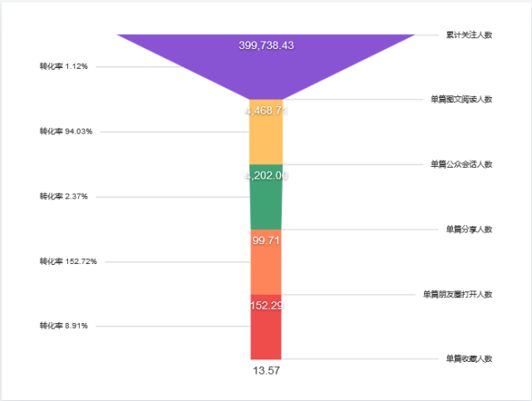Click the 转化率 8.91% label

(x=63, y=325)
